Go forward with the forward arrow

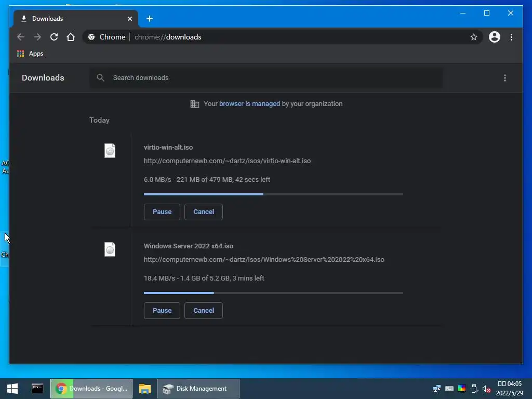pyautogui.click(x=37, y=37)
